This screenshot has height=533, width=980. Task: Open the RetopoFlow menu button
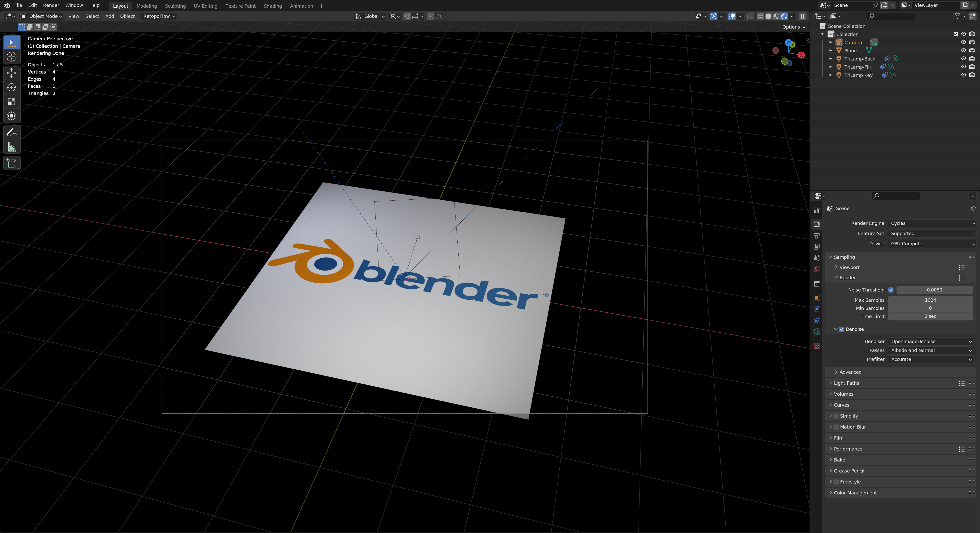pos(159,16)
